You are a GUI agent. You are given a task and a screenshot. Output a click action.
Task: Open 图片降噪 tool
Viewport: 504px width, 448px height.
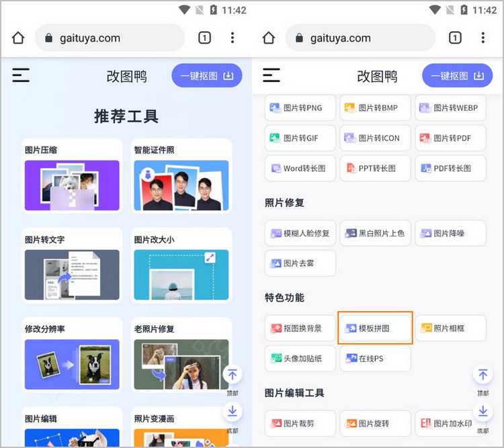click(x=451, y=233)
